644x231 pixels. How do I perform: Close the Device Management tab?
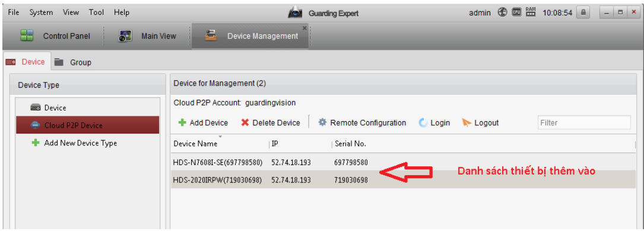(x=304, y=28)
